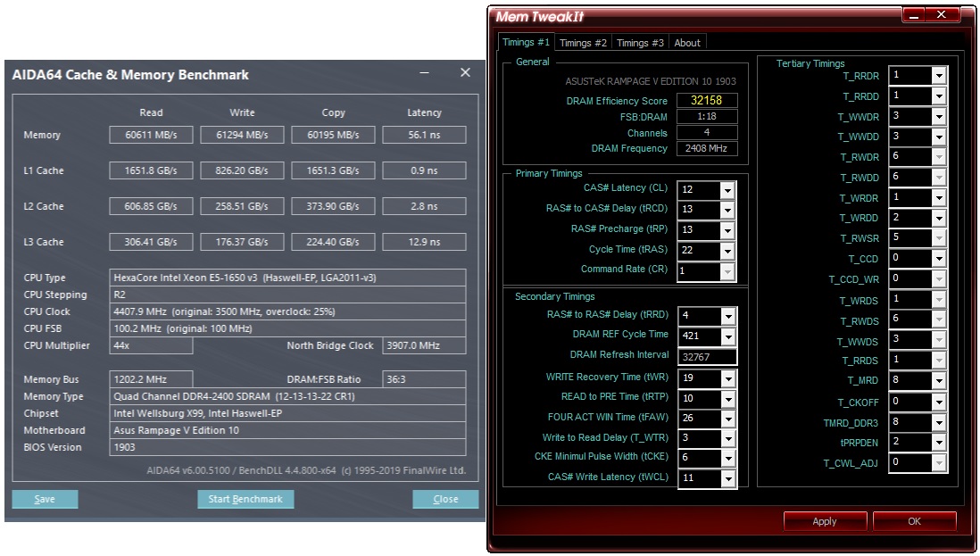Open the tPRPDEN dropdown

point(939,443)
